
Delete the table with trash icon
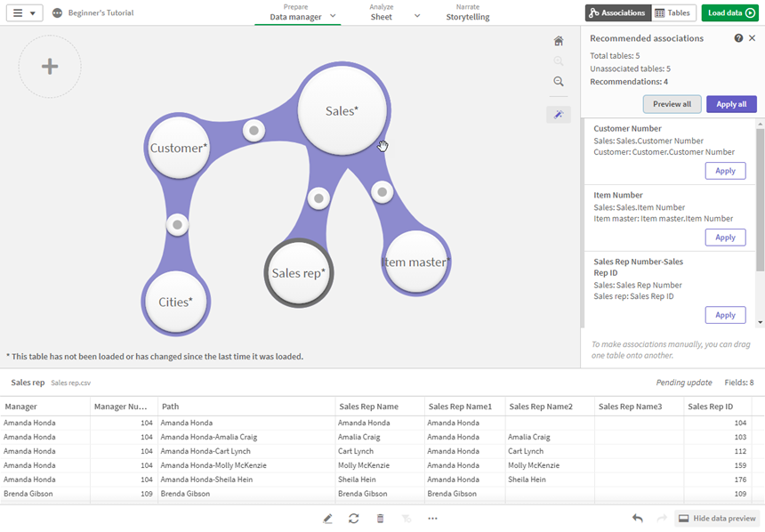(381, 519)
